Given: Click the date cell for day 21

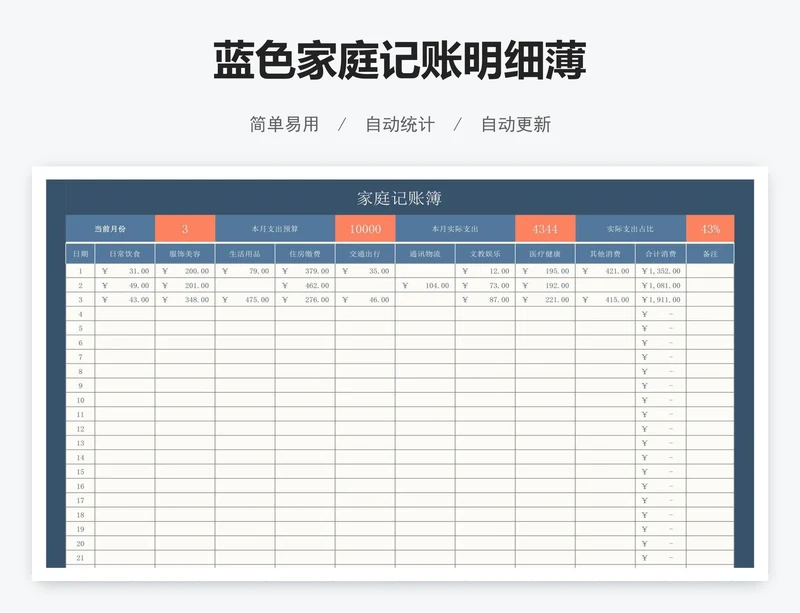Looking at the screenshot, I should 80,558.
